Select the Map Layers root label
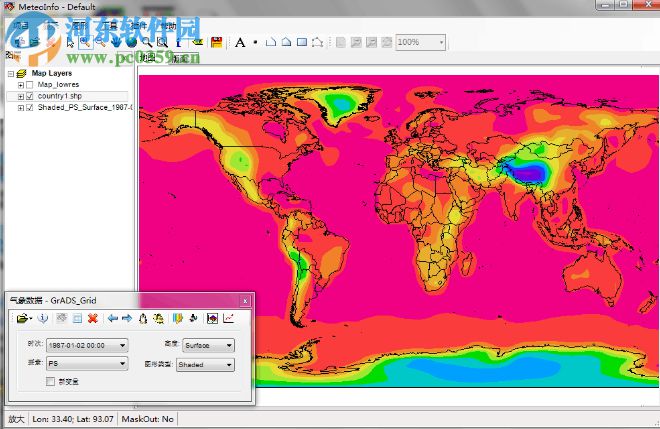 [x=52, y=73]
